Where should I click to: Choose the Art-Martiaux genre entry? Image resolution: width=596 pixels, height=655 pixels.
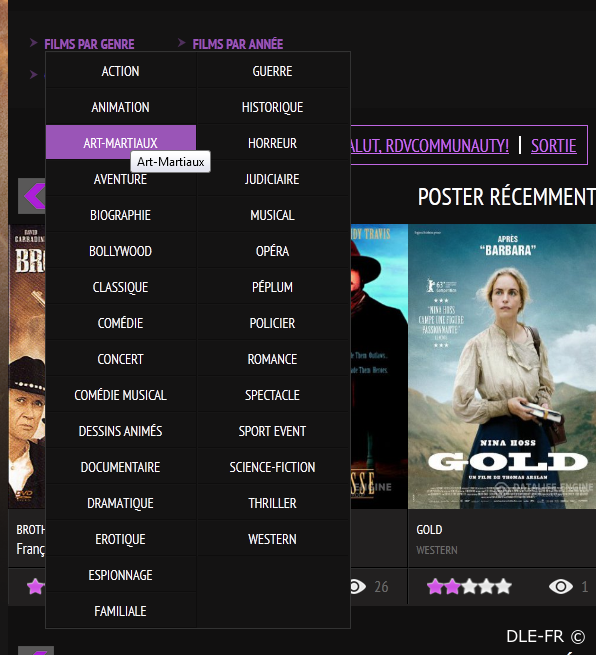[120, 142]
